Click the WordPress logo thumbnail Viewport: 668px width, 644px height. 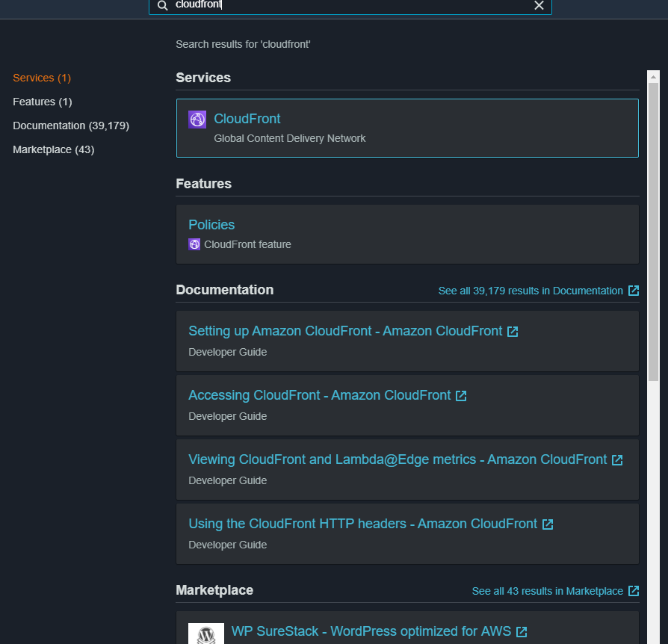click(206, 634)
